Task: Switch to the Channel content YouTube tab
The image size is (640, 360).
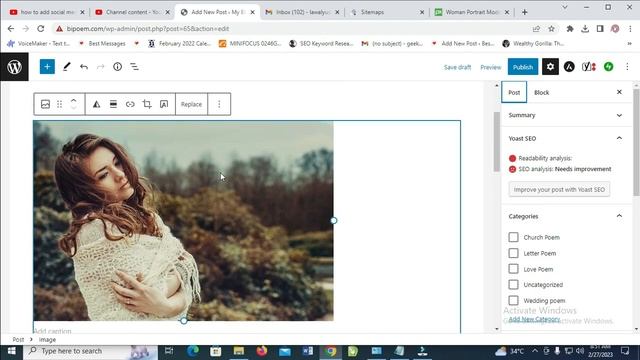Action: click(x=132, y=12)
